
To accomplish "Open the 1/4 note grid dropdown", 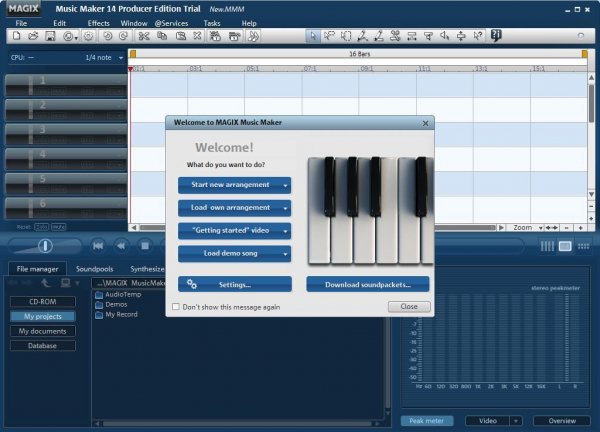I will click(121, 58).
